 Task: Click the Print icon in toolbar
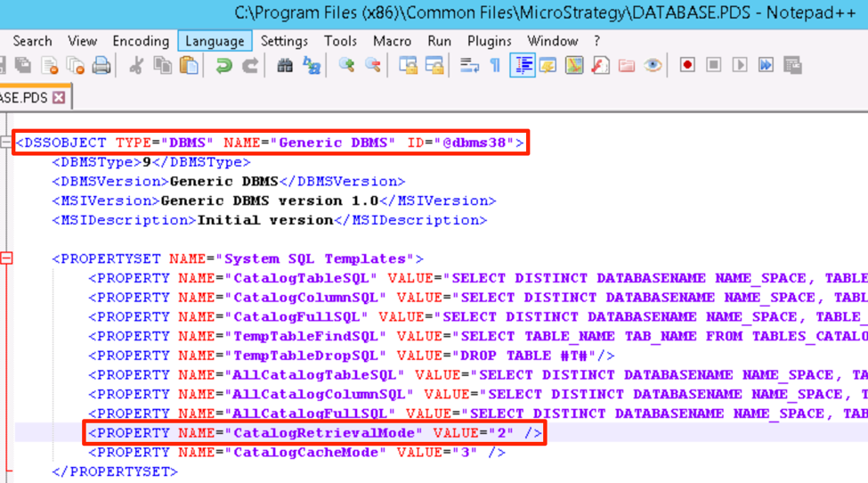[101, 65]
